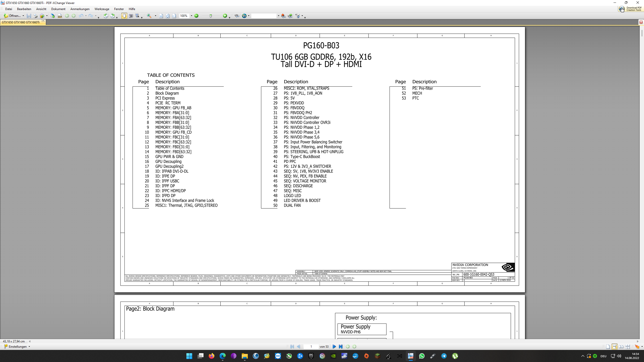Rotate the view clockwise
The image size is (644, 362).
click(x=112, y=16)
